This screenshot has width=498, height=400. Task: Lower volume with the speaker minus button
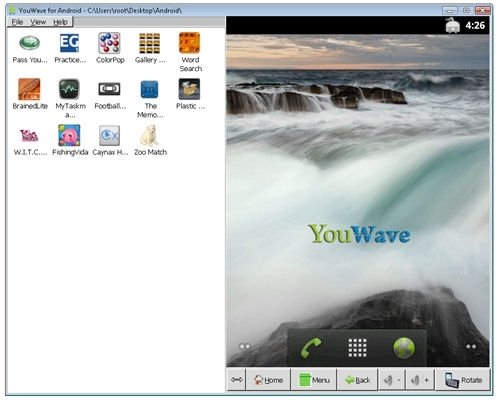coord(392,379)
